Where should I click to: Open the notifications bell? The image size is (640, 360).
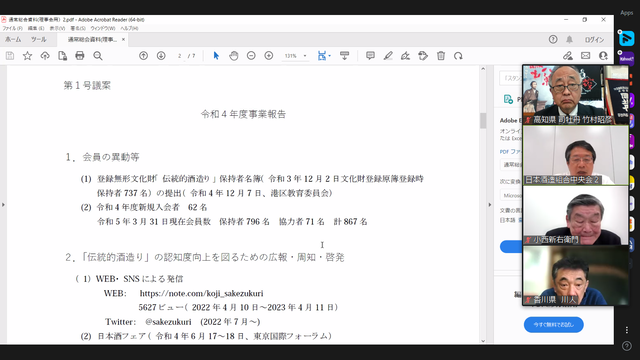(569, 39)
